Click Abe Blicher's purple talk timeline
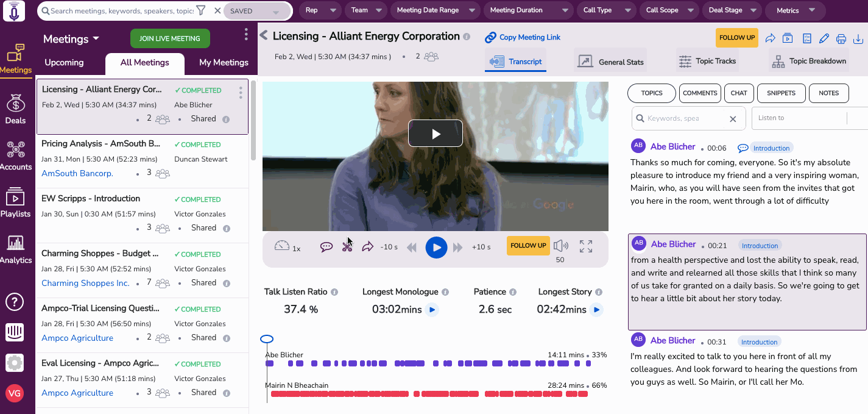The height and width of the screenshot is (414, 868). click(428, 363)
